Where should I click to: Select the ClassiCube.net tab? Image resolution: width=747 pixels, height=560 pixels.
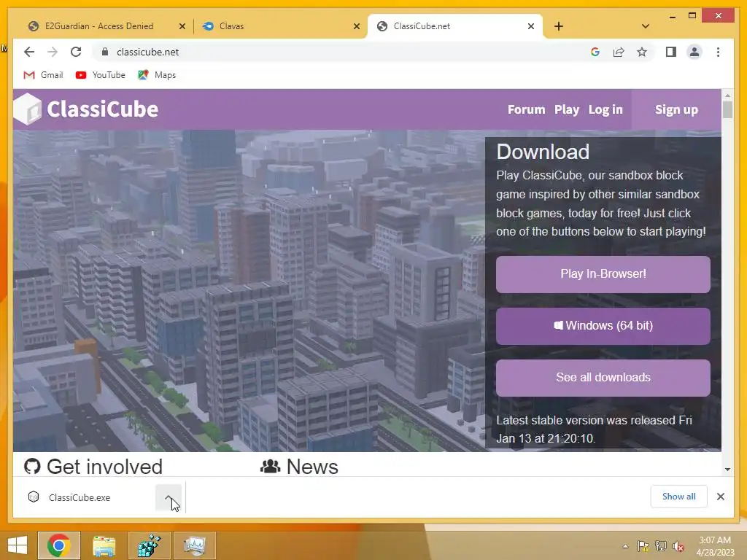click(422, 26)
